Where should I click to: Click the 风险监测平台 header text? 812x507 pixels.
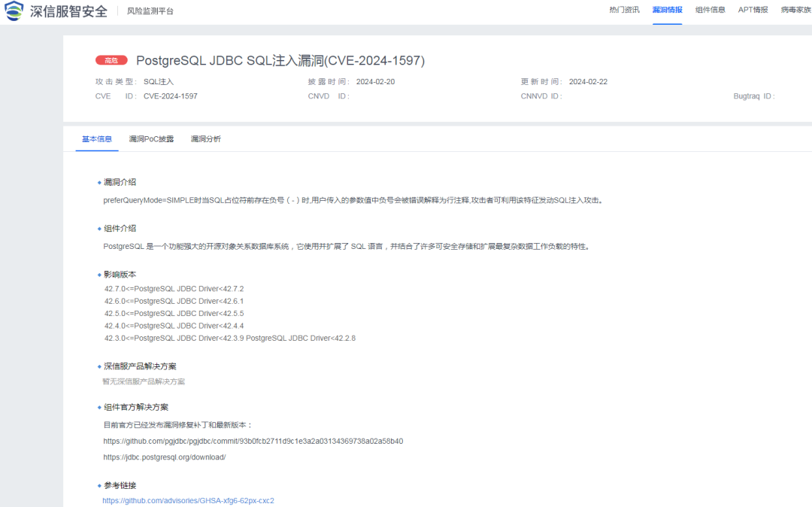click(x=150, y=11)
